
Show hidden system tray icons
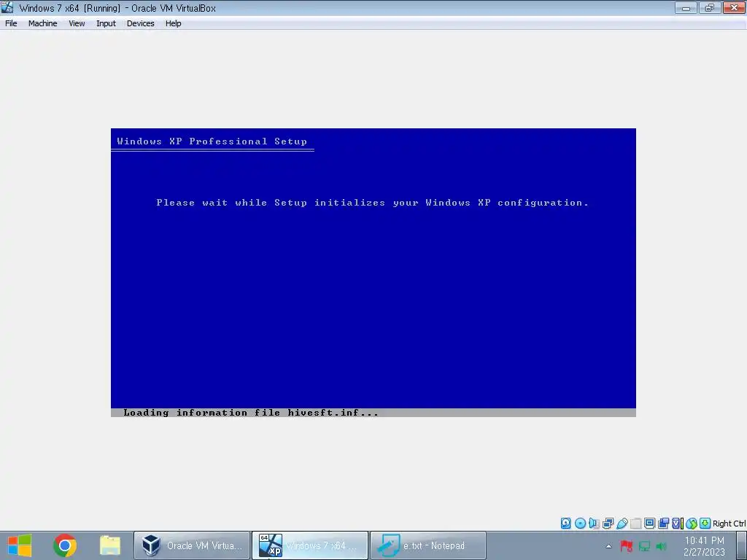(x=608, y=546)
